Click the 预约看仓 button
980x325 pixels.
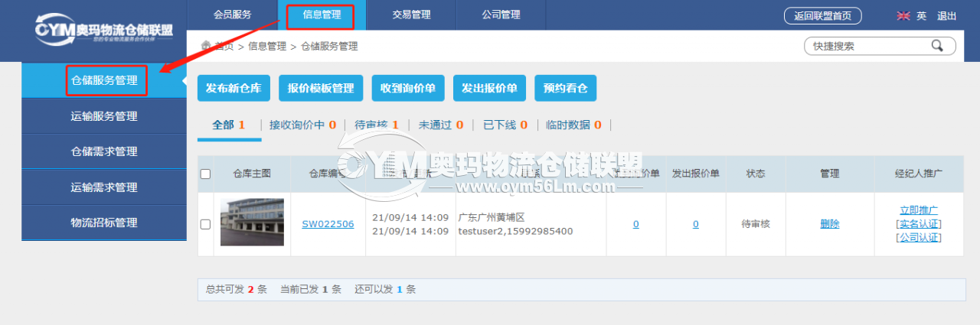pos(566,88)
